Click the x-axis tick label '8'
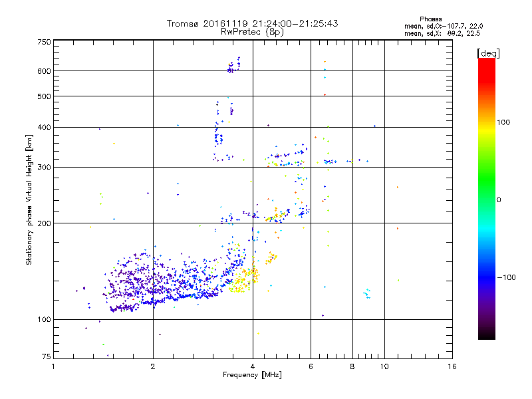Screen dimensions: 532x399 [x=352, y=366]
